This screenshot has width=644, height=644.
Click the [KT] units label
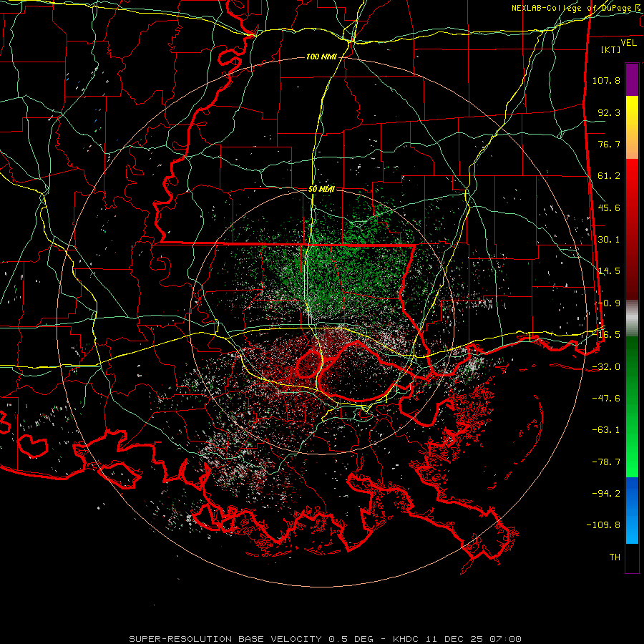coord(611,49)
